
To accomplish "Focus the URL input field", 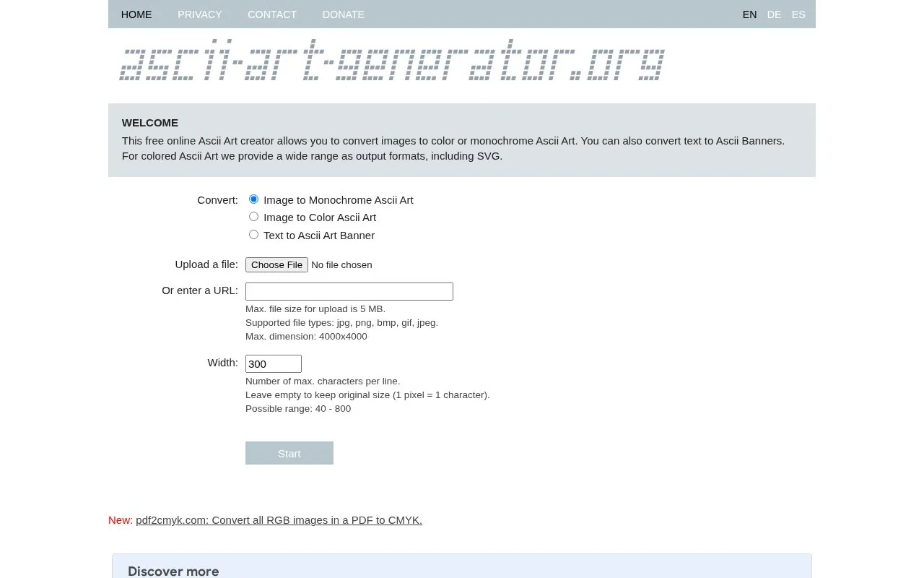I will [349, 291].
